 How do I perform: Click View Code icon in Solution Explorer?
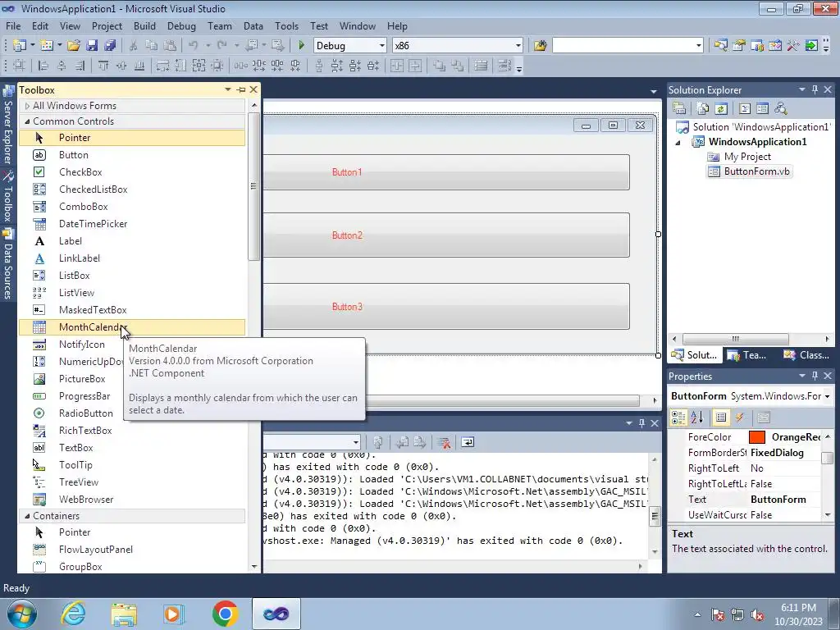point(745,109)
